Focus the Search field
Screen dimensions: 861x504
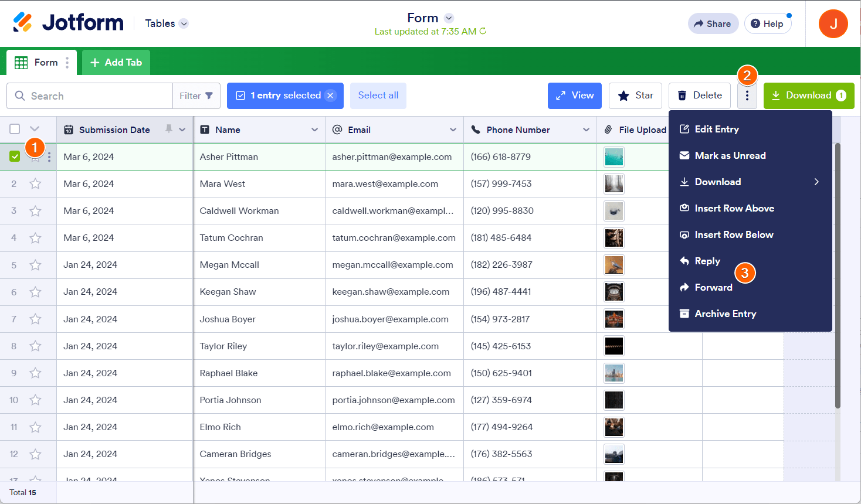90,96
